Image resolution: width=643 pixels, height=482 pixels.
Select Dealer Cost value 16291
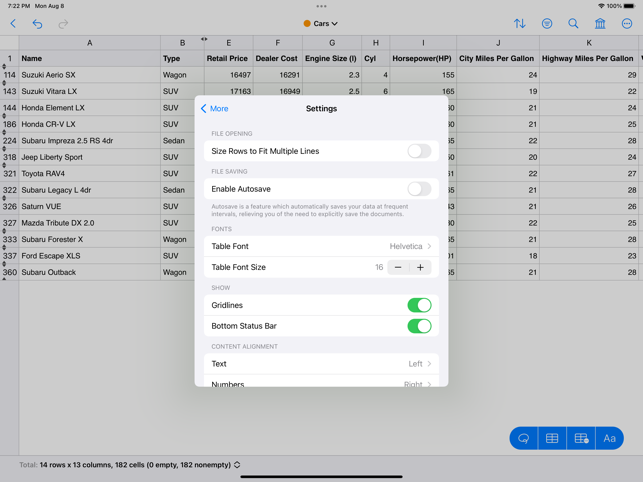click(x=278, y=75)
